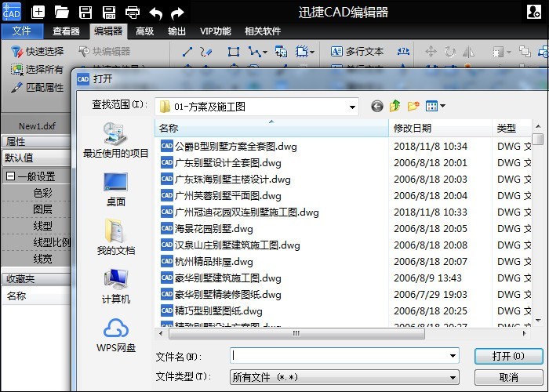Viewport: 549px width, 392px height.
Task: Click the 取消 cancel button
Action: (508, 377)
